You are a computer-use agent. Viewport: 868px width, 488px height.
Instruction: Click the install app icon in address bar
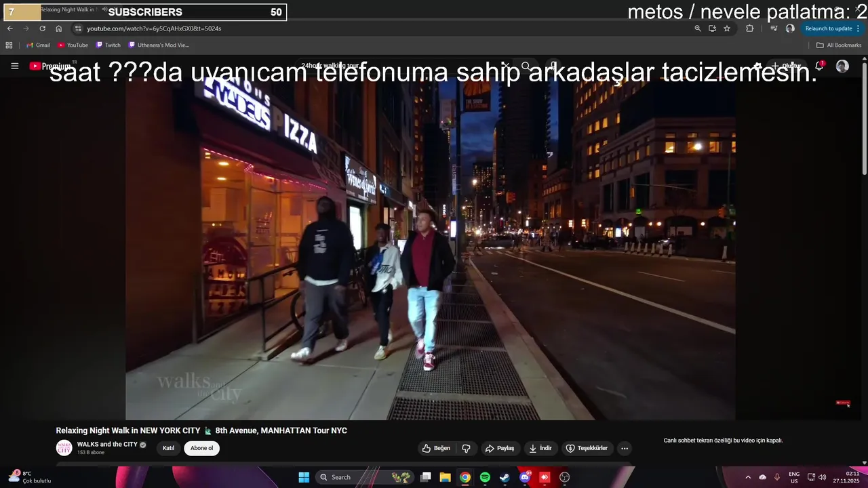click(x=712, y=28)
